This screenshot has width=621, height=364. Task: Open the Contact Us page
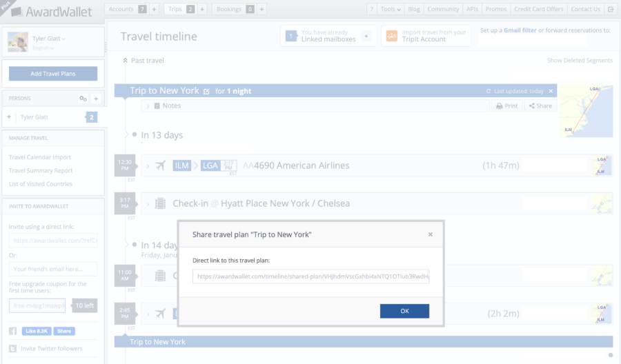point(585,9)
